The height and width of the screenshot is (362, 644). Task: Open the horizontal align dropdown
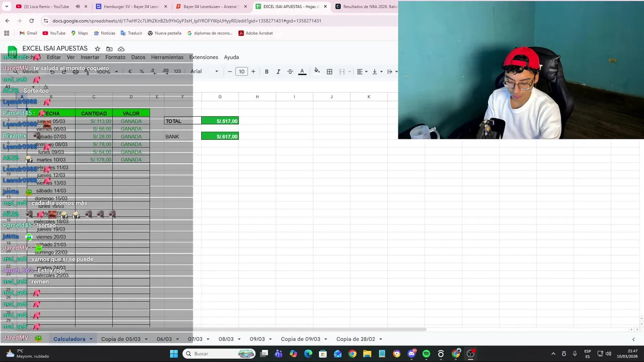362,71
